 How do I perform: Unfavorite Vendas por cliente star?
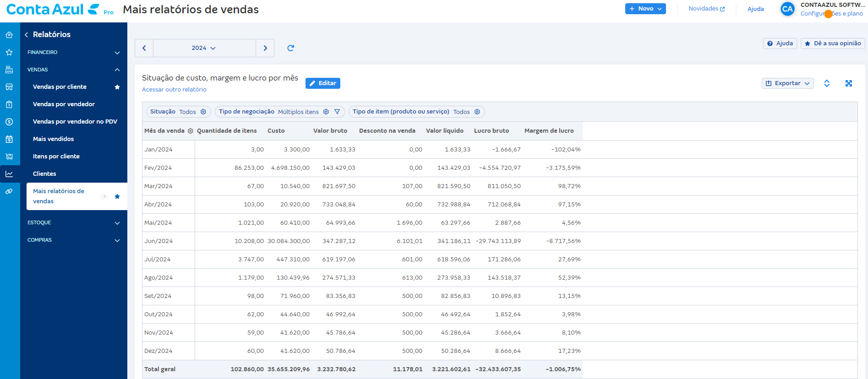[x=117, y=87]
